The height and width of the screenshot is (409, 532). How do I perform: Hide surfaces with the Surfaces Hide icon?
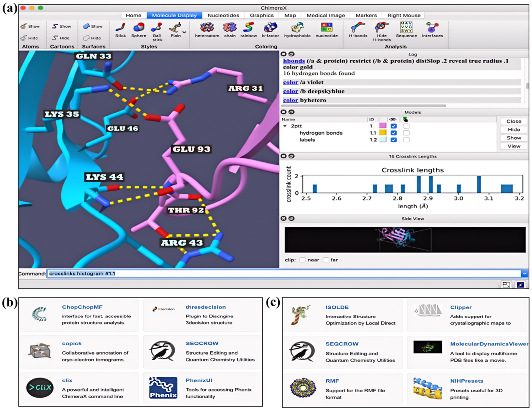click(x=86, y=38)
